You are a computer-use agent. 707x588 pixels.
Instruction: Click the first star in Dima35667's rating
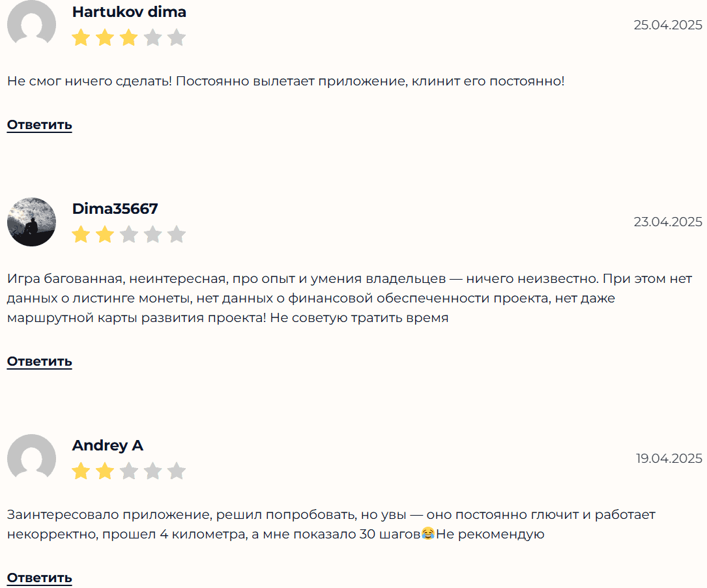(x=81, y=235)
